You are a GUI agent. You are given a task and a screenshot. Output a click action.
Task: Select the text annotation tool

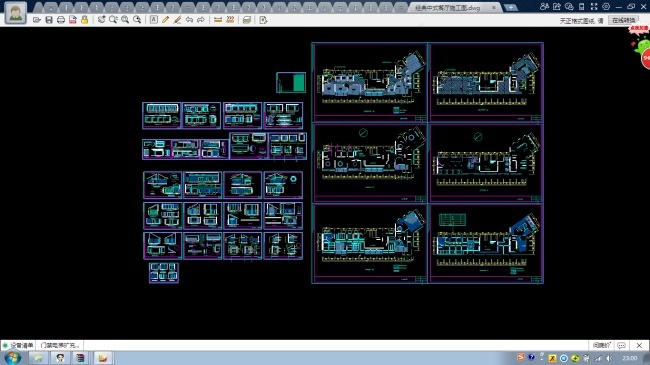[154, 19]
